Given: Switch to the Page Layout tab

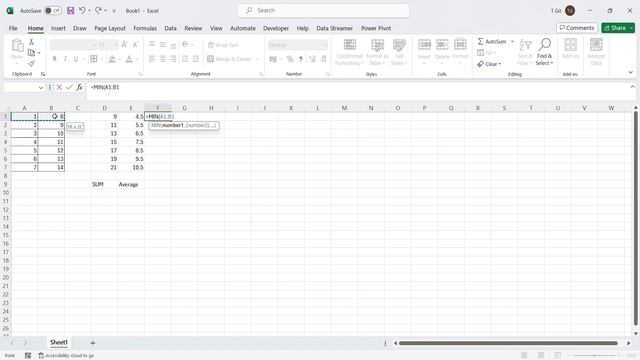Looking at the screenshot, I should click(x=110, y=28).
